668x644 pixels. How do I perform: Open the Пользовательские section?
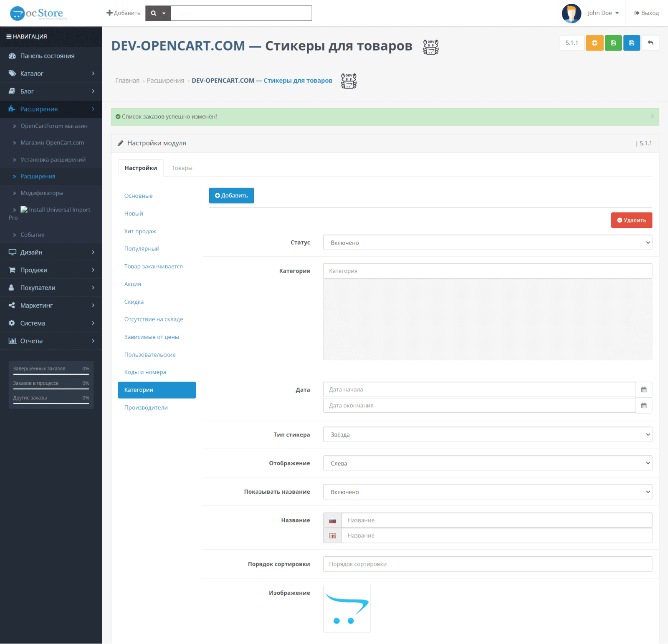157,355
